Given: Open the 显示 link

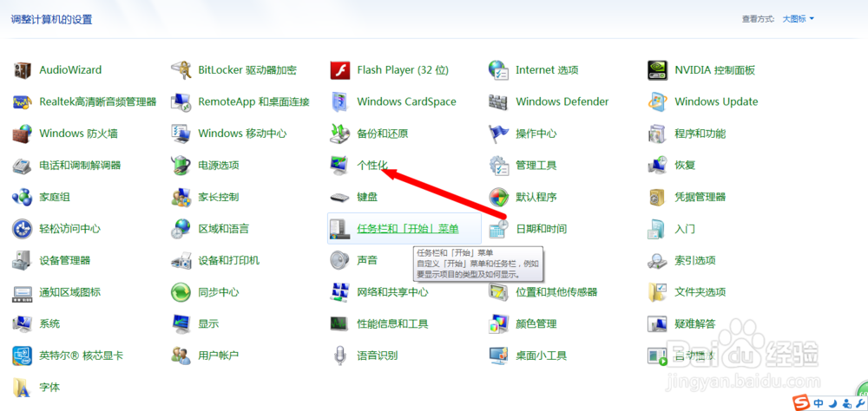Looking at the screenshot, I should click(x=208, y=323).
